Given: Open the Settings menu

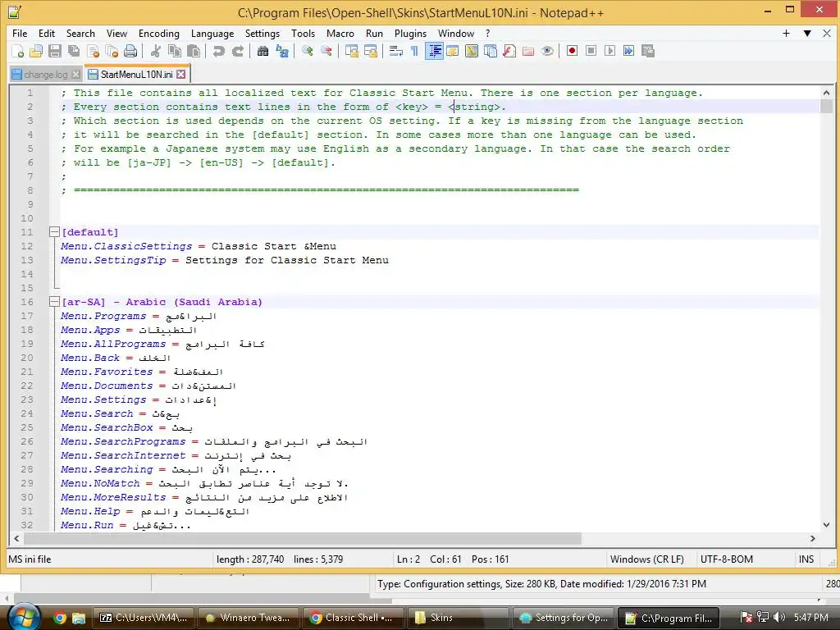Looking at the screenshot, I should pos(262,33).
